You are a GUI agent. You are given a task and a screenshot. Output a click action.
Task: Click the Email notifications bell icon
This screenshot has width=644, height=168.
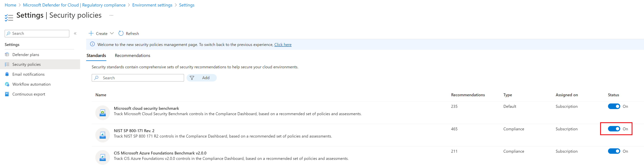[x=7, y=74]
